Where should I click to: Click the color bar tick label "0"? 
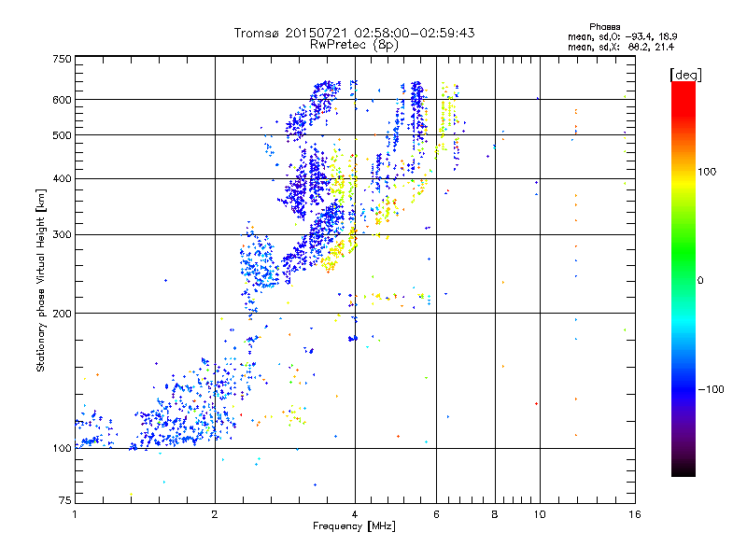click(x=700, y=281)
